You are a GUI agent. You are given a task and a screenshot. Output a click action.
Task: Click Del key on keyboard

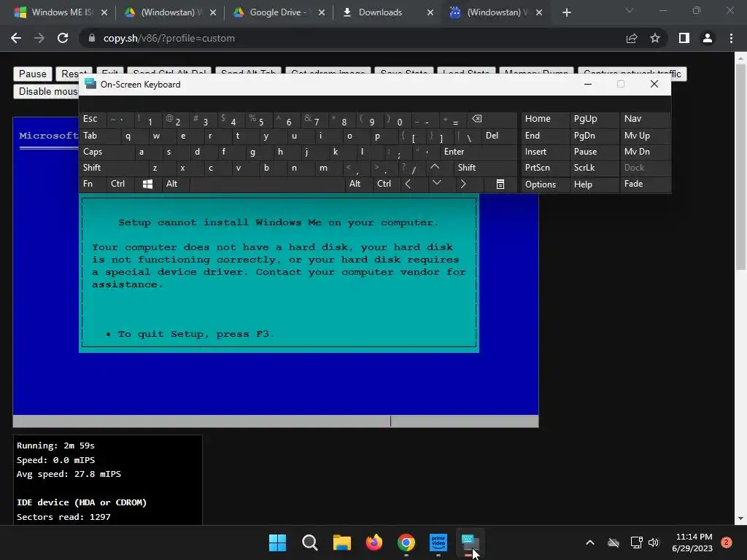(499, 136)
